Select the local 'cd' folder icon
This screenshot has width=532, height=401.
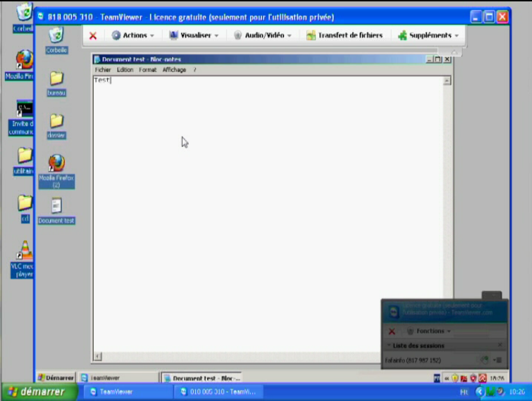pyautogui.click(x=25, y=209)
